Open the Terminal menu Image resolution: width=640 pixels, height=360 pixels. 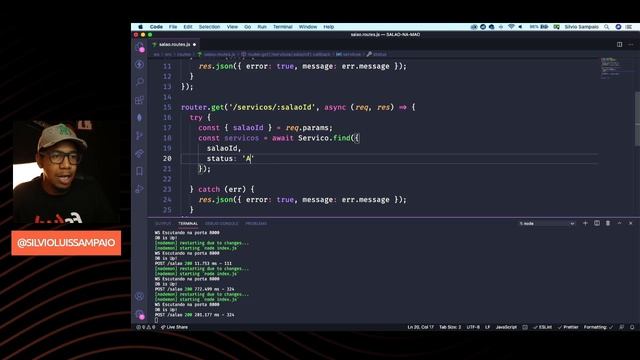[282, 27]
